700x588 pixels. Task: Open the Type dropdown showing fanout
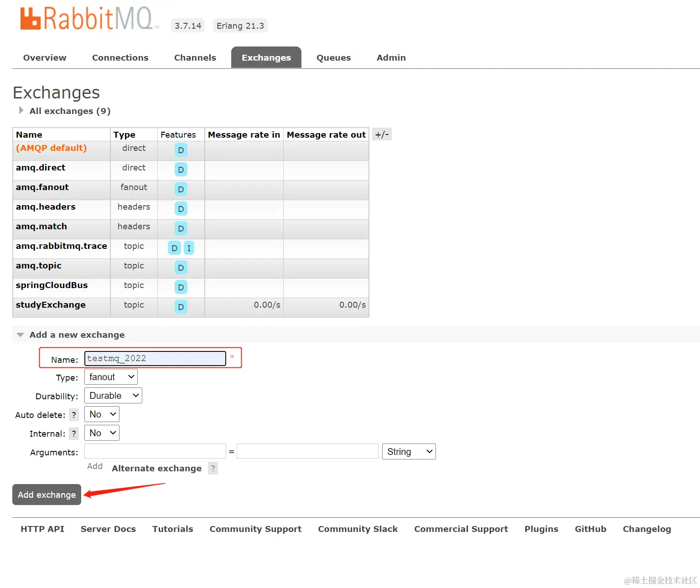pos(111,377)
